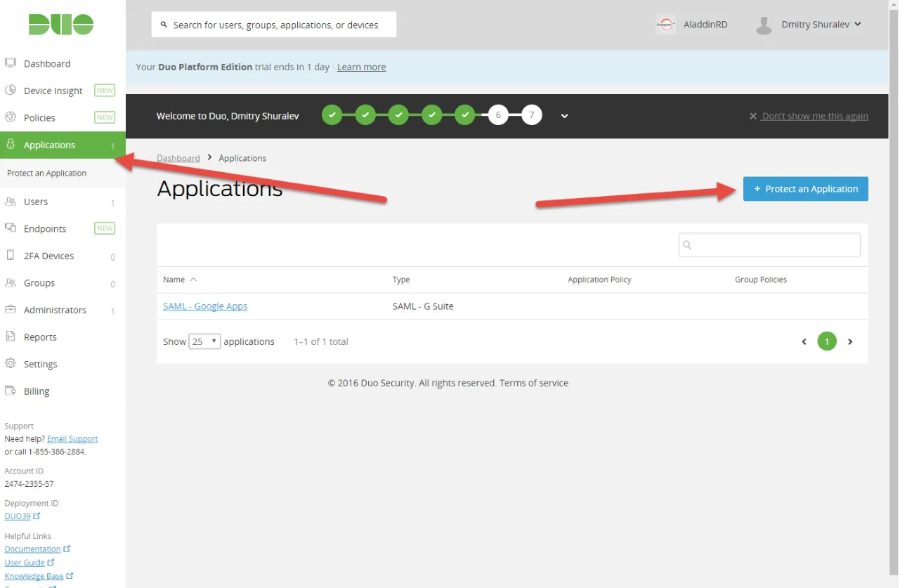Click SAML - G Suite type cell
This screenshot has height=588, width=900.
[x=423, y=306]
